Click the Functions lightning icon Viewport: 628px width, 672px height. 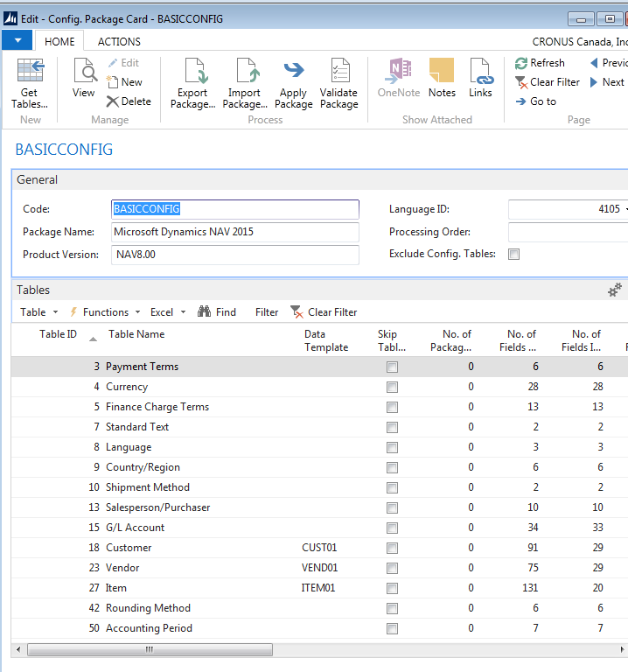coord(73,312)
